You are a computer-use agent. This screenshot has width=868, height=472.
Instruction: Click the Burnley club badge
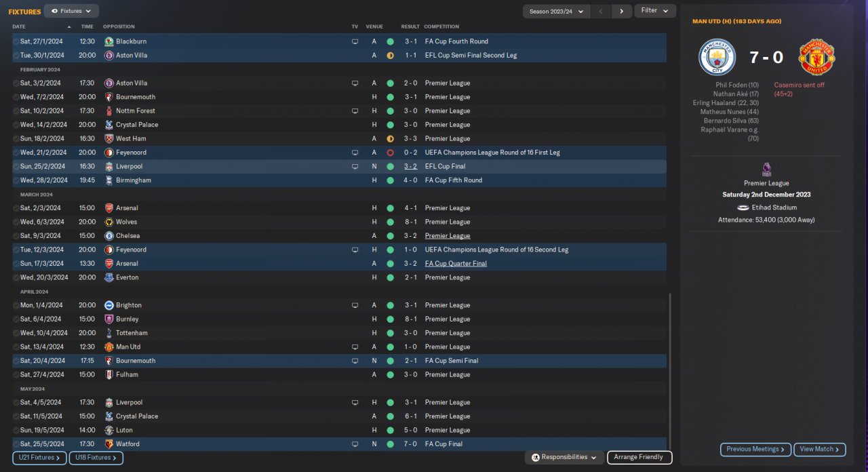click(108, 319)
